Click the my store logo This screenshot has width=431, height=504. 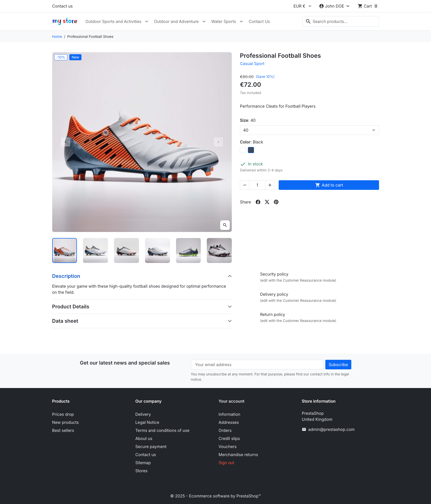65,21
